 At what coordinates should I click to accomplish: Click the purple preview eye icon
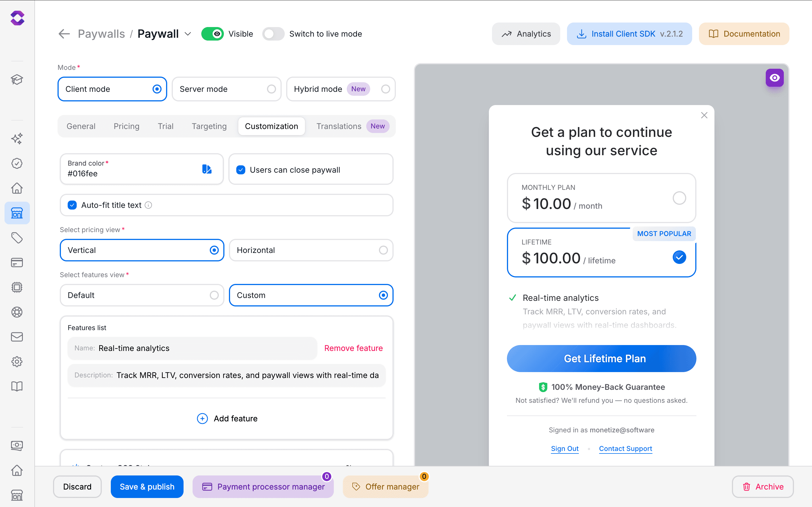[x=775, y=78]
